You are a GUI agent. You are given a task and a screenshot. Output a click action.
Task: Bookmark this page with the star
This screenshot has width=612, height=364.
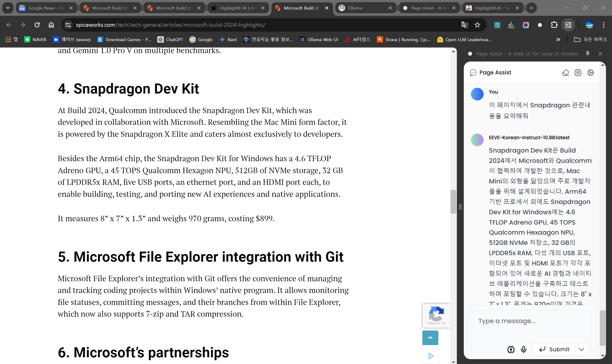pyautogui.click(x=477, y=25)
